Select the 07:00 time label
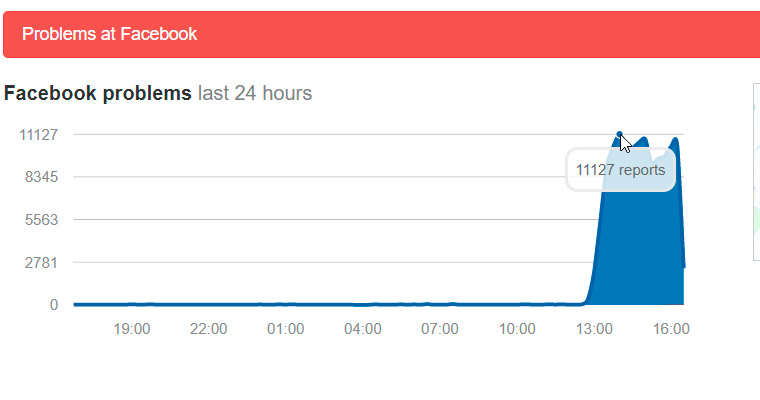The image size is (760, 400). (x=439, y=328)
